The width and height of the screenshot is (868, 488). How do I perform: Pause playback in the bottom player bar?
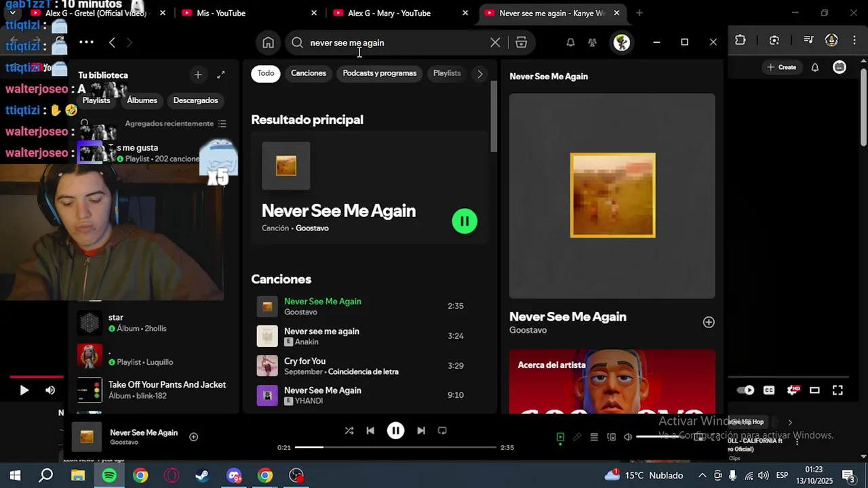tap(395, 430)
